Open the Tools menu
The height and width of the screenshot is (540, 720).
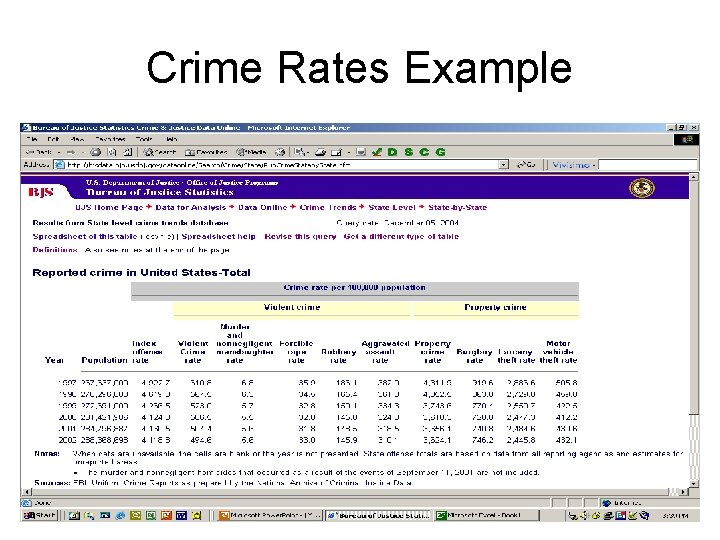(x=144, y=139)
